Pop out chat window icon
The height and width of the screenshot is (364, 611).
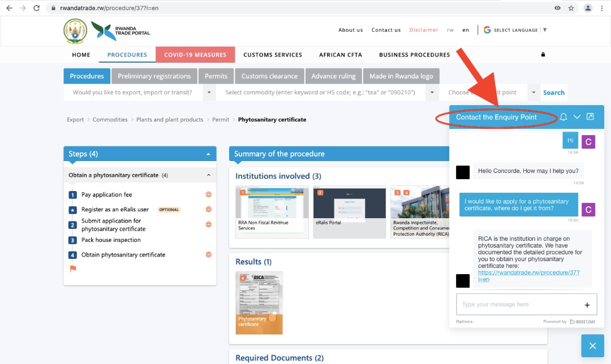coord(590,117)
